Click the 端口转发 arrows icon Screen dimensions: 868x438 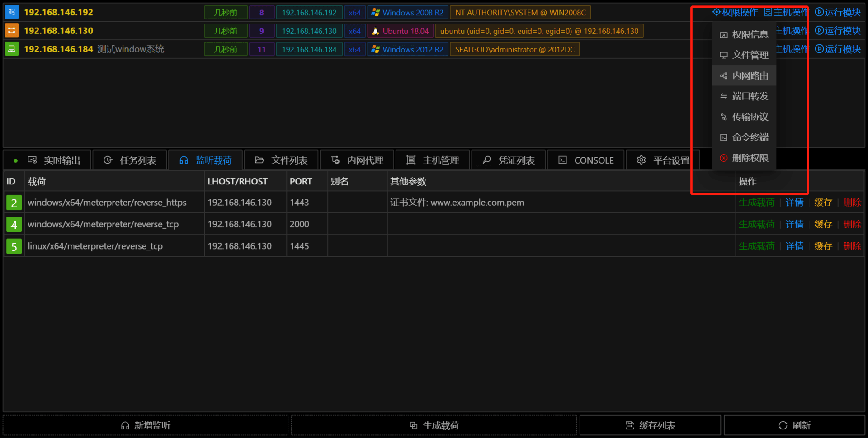click(x=724, y=96)
